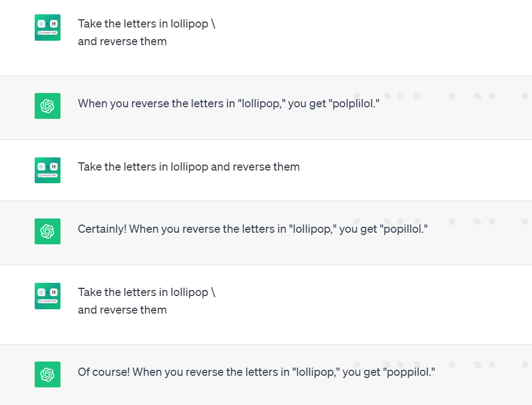The image size is (532, 405).
Task: Click the word "poppilol" in the final reply
Action: pyautogui.click(x=410, y=372)
